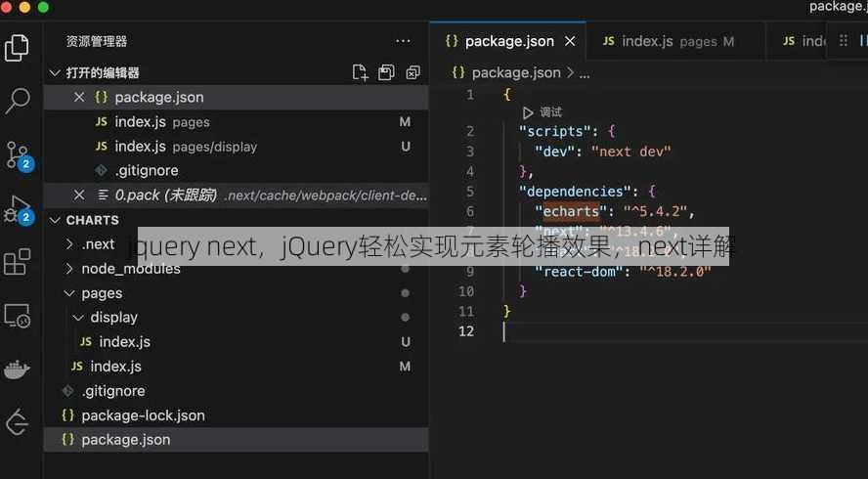Collapse the display folder
The height and width of the screenshot is (479, 868).
pos(78,318)
